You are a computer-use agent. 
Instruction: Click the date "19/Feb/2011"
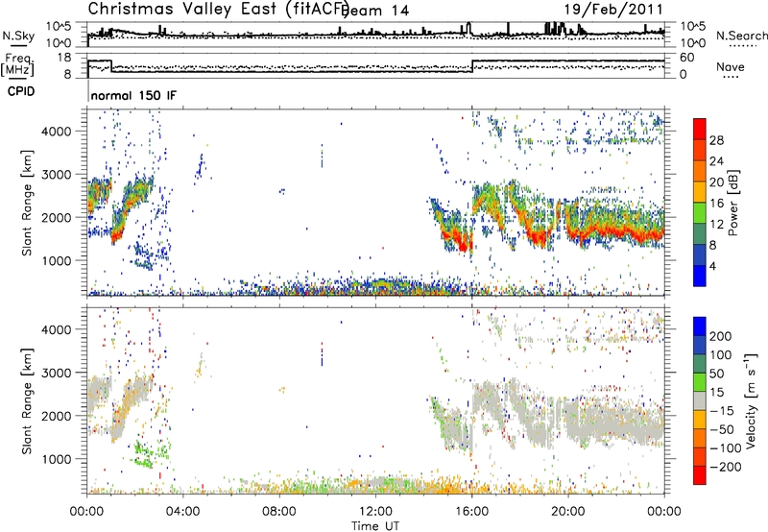click(613, 10)
